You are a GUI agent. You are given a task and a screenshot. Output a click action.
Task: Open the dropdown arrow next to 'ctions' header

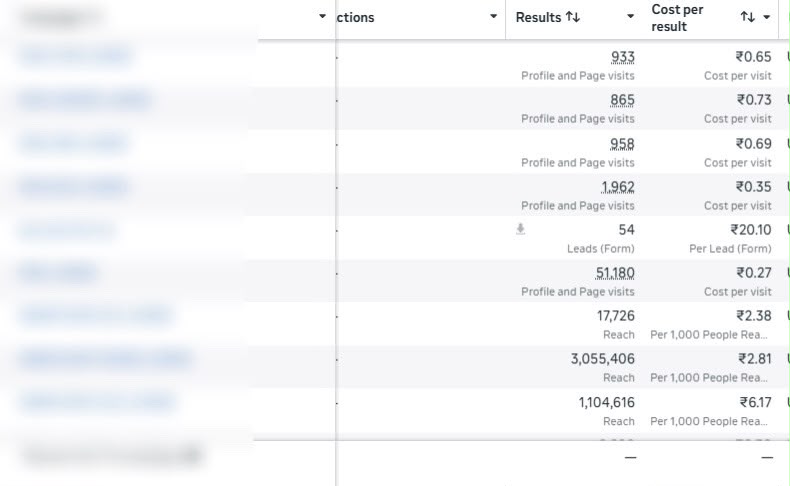pyautogui.click(x=494, y=17)
